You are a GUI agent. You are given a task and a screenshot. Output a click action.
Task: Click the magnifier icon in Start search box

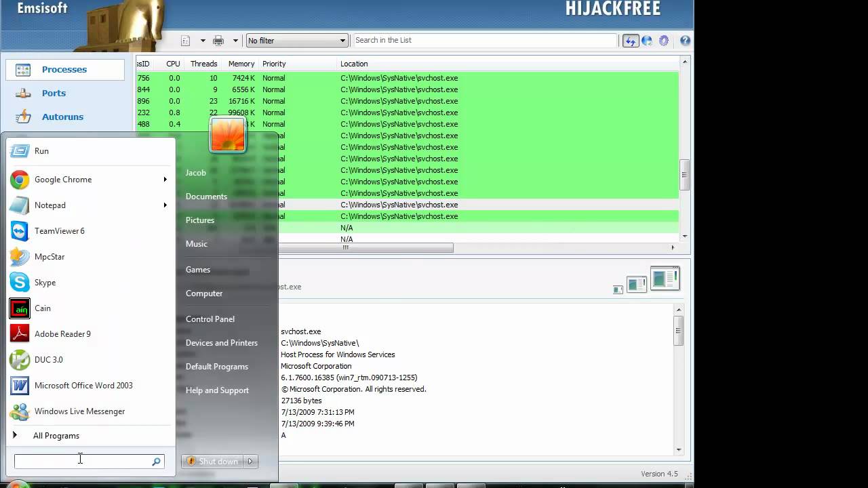point(156,462)
